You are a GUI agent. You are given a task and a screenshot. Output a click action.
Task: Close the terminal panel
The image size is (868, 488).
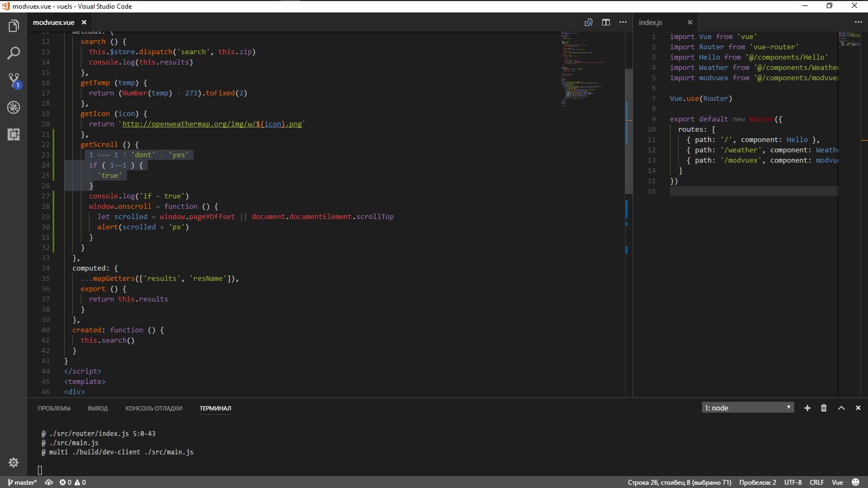pyautogui.click(x=858, y=408)
